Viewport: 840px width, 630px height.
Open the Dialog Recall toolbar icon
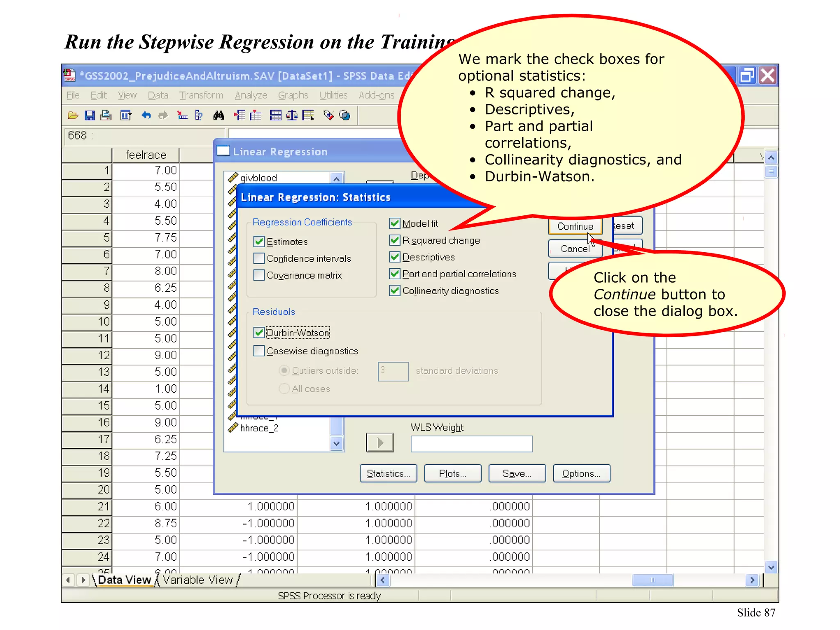126,116
